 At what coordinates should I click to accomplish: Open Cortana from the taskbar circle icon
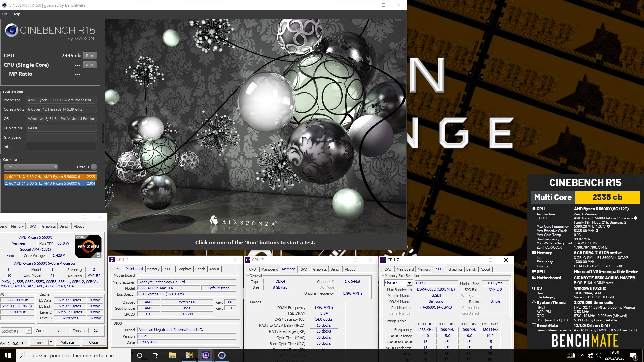coord(140,355)
